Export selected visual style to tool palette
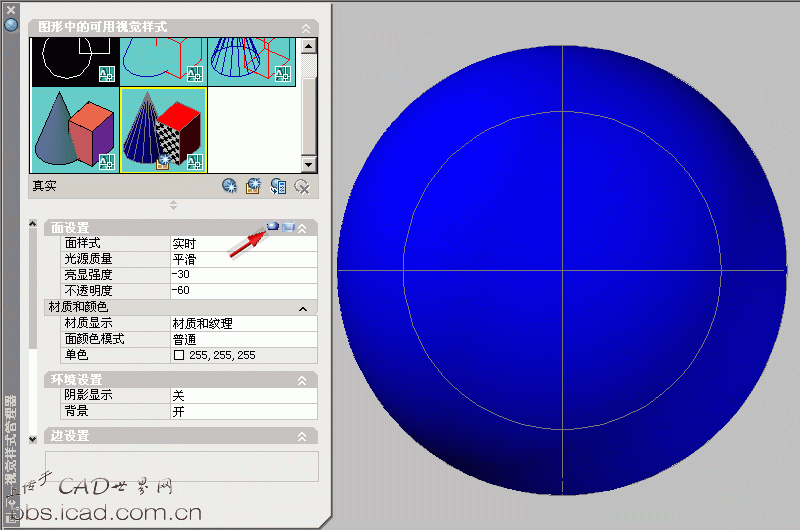Screen dimensions: 800x530 278,186
